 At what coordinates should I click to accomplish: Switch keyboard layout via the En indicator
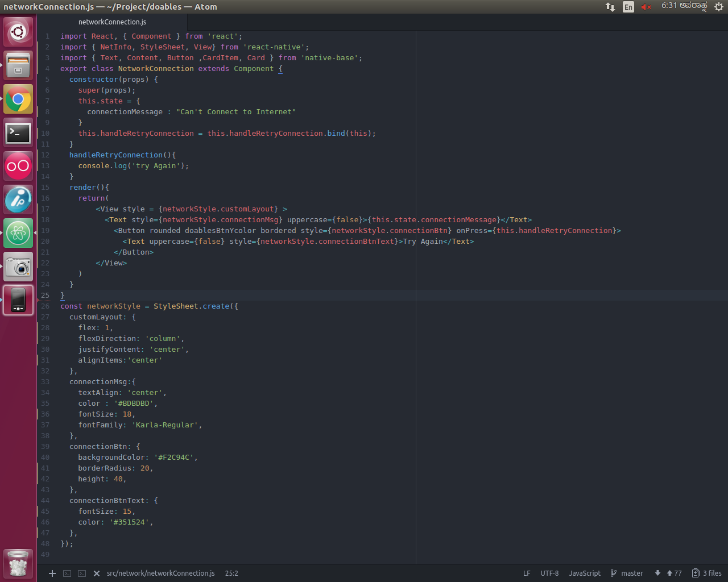[x=628, y=7]
